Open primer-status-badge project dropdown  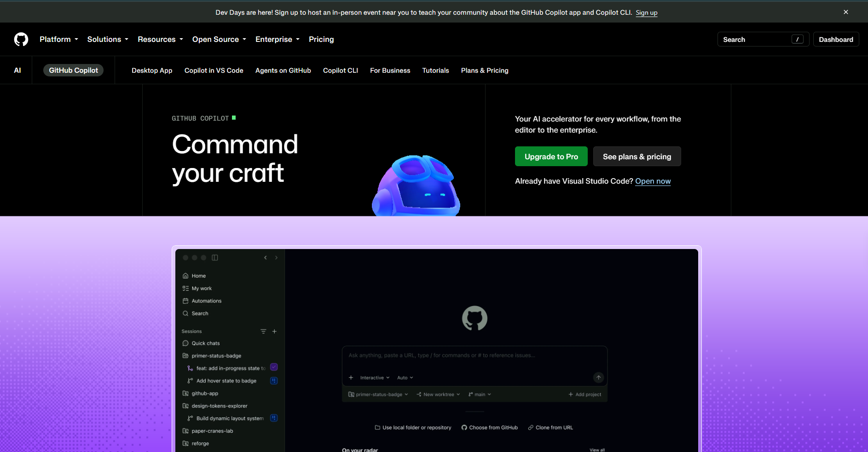pyautogui.click(x=378, y=394)
